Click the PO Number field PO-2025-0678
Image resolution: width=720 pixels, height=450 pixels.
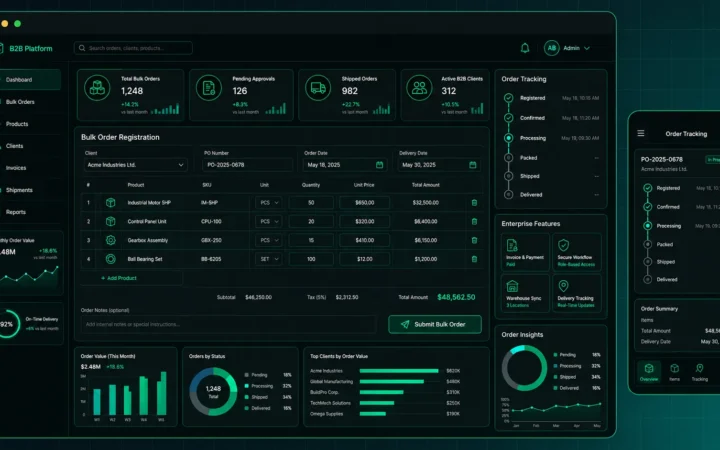pyautogui.click(x=248, y=165)
